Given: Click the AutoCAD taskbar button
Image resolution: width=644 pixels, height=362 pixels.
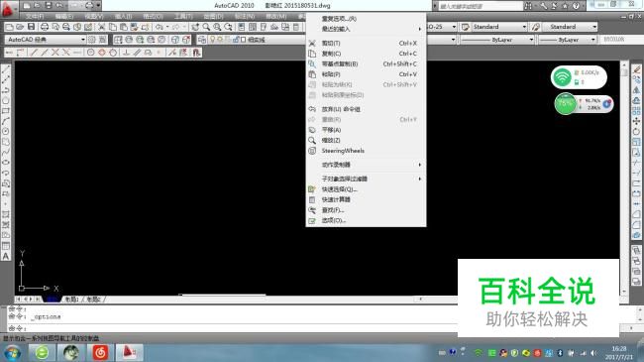Looking at the screenshot, I should pyautogui.click(x=130, y=352).
